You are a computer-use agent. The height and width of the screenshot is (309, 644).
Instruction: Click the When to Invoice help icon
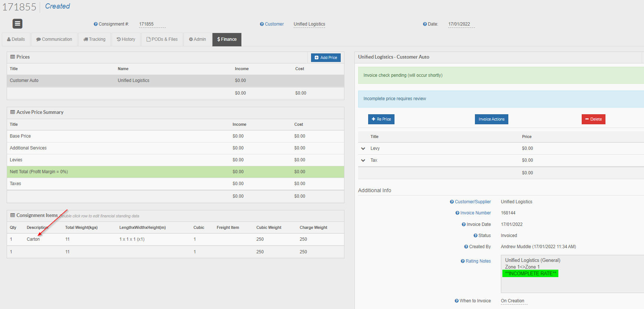click(x=457, y=301)
